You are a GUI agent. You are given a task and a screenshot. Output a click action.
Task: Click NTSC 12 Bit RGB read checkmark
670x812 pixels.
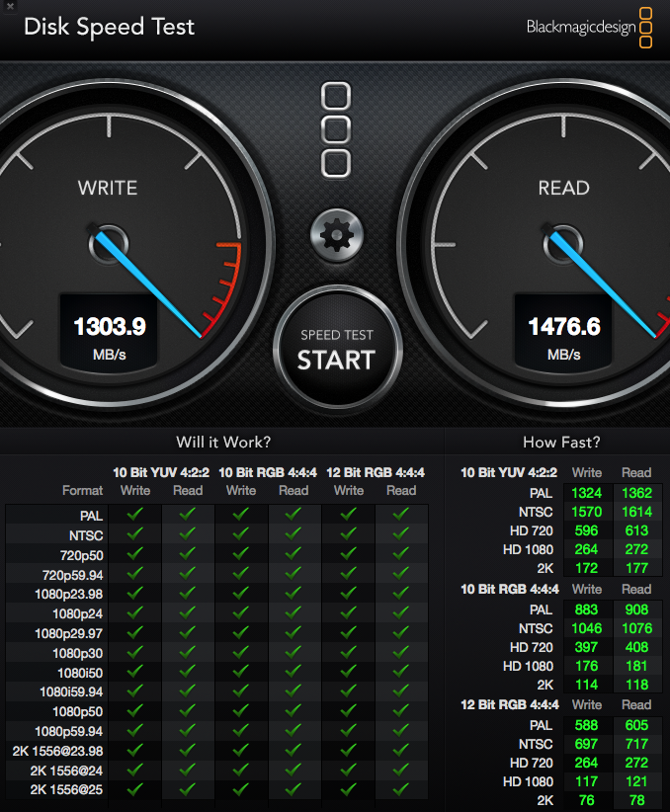[x=400, y=533]
